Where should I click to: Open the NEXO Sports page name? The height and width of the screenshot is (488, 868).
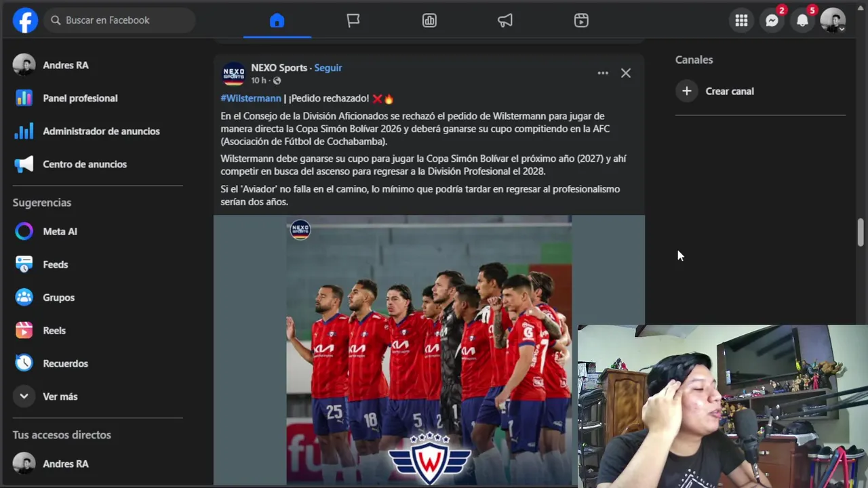coord(279,68)
